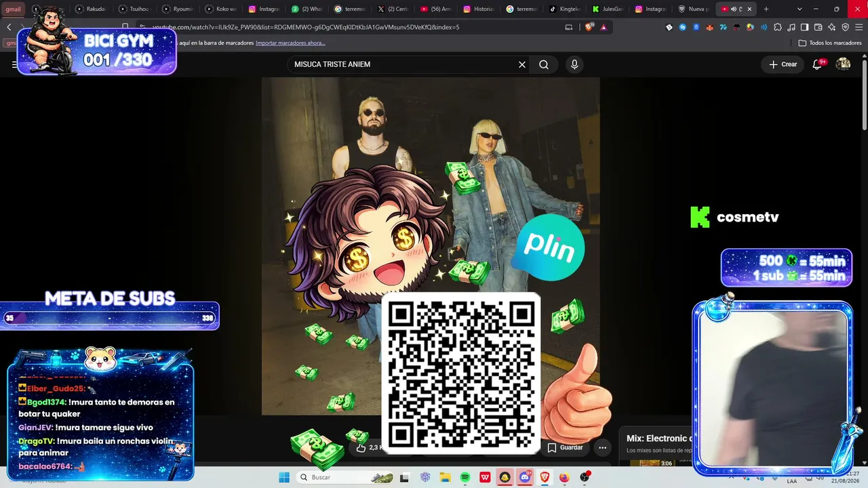Save the video with the Guardar button

tap(565, 447)
